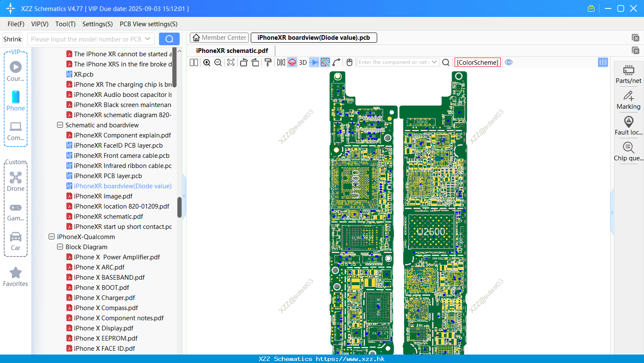Open Favorites
The height and width of the screenshot is (363, 644).
pos(16,277)
